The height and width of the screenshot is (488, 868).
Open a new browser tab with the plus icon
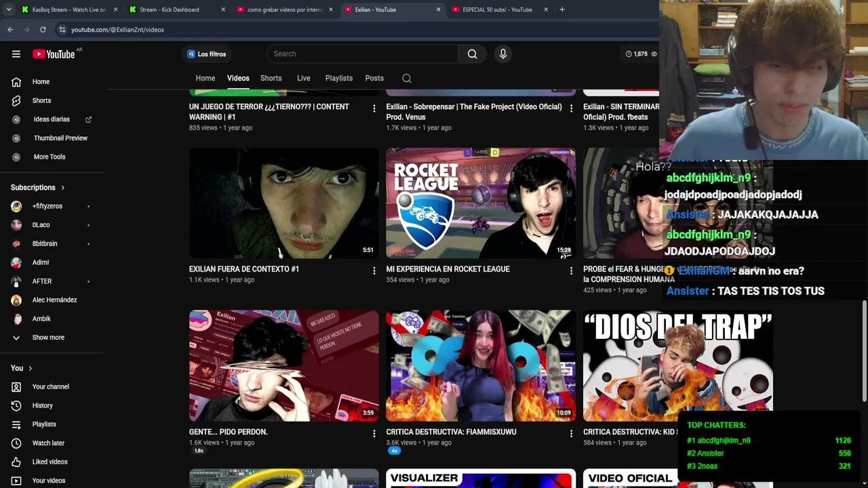pos(562,9)
